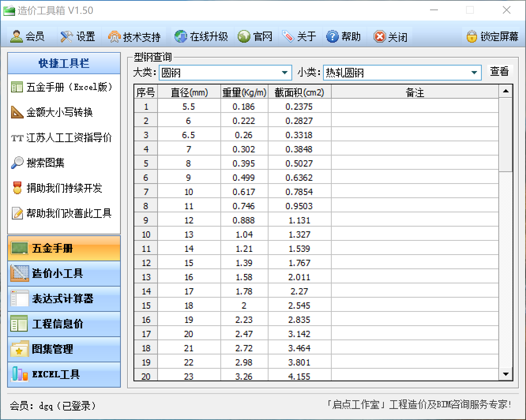This screenshot has width=526, height=420.
Task: Click the 金额大小写转换 triangle ruler icon
Action: pos(17,112)
